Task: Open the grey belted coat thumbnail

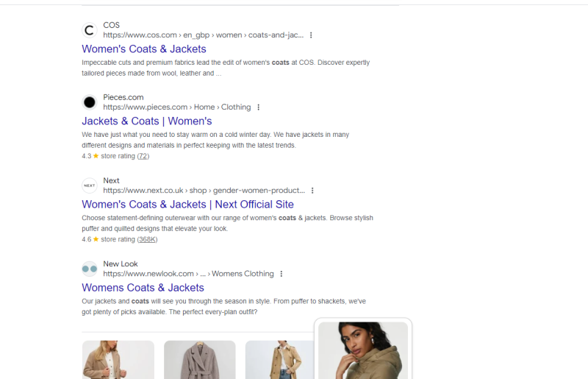Action: pyautogui.click(x=199, y=360)
